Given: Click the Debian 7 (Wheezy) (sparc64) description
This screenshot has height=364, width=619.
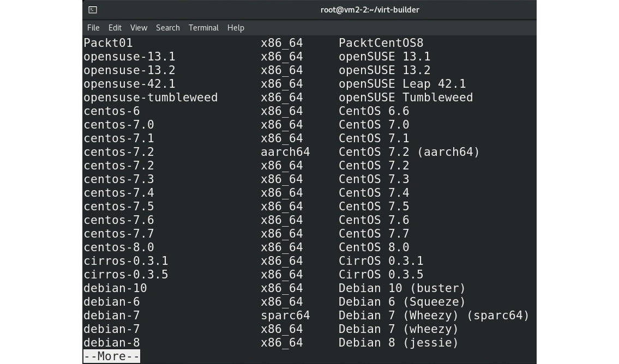Looking at the screenshot, I should (434, 315).
